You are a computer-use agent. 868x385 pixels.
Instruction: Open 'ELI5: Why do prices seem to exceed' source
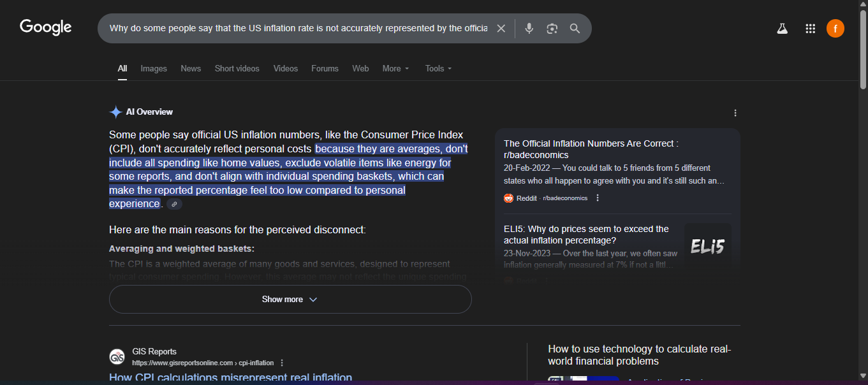coord(586,235)
